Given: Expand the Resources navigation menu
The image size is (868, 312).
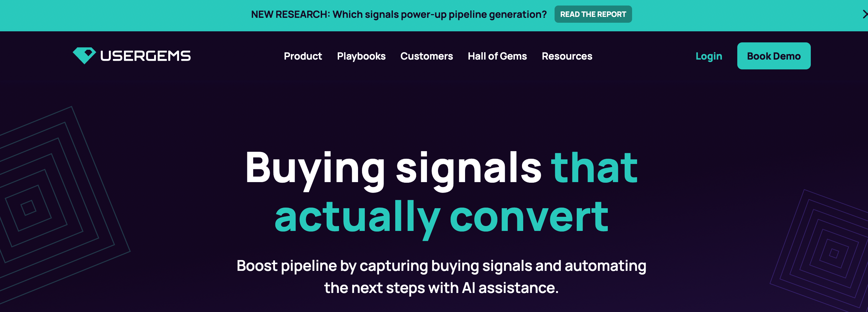Looking at the screenshot, I should tap(567, 56).
